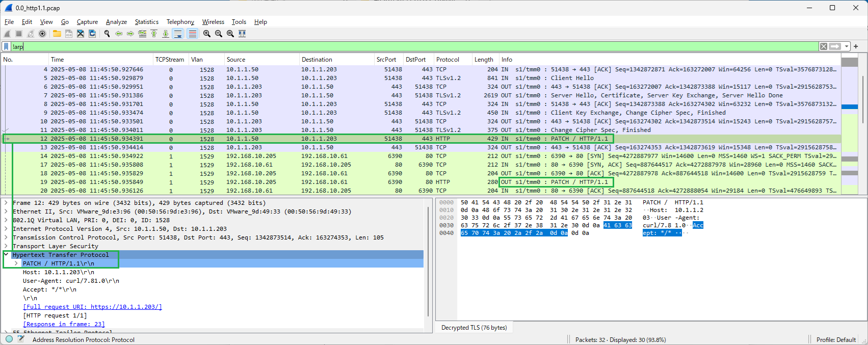Open the display filter history dropdown
This screenshot has height=345, width=868.
point(847,46)
